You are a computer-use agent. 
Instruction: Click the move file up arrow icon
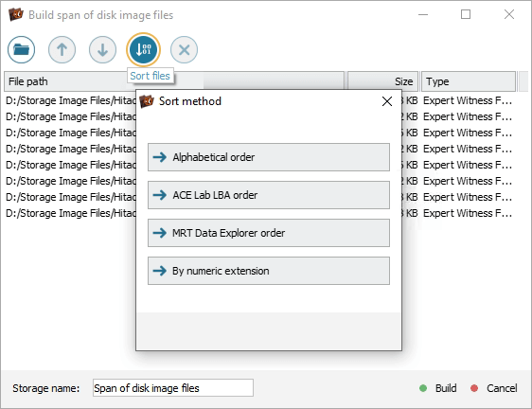(62, 49)
